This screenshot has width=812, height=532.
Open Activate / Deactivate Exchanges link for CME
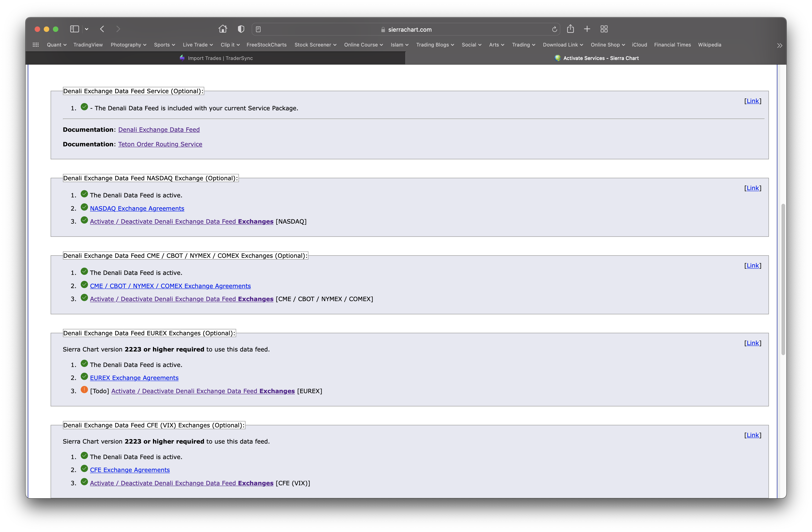[182, 299]
